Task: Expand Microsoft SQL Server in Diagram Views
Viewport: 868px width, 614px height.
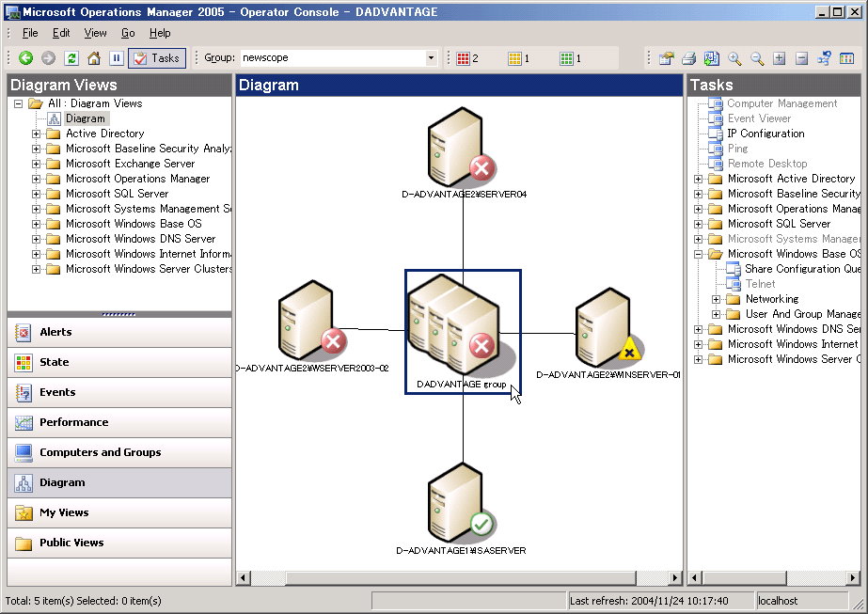Action: 36,194
